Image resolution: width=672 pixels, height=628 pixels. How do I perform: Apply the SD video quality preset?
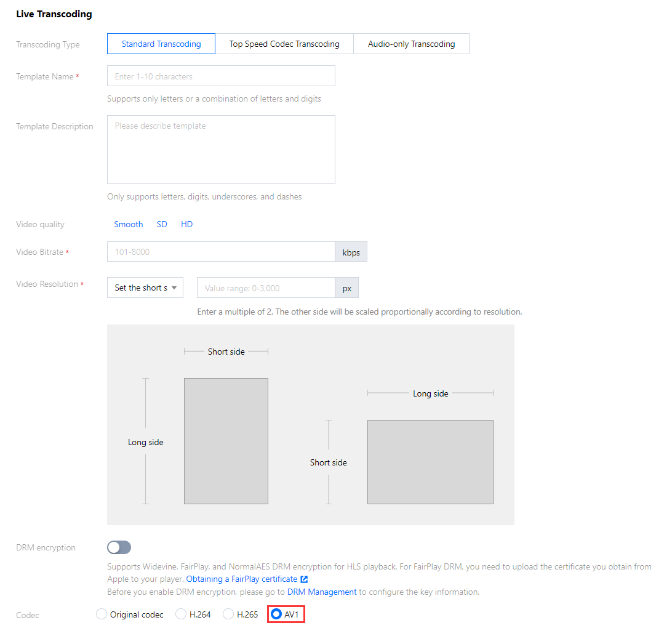(x=162, y=224)
